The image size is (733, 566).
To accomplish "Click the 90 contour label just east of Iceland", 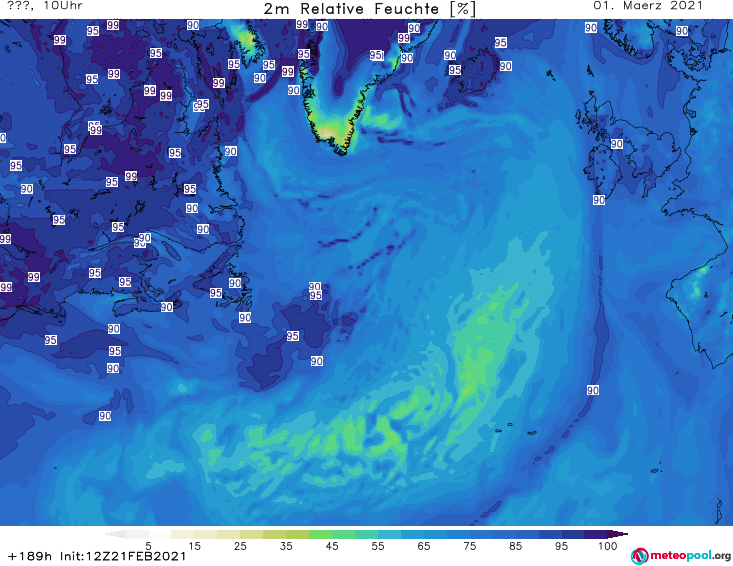I will tap(505, 66).
